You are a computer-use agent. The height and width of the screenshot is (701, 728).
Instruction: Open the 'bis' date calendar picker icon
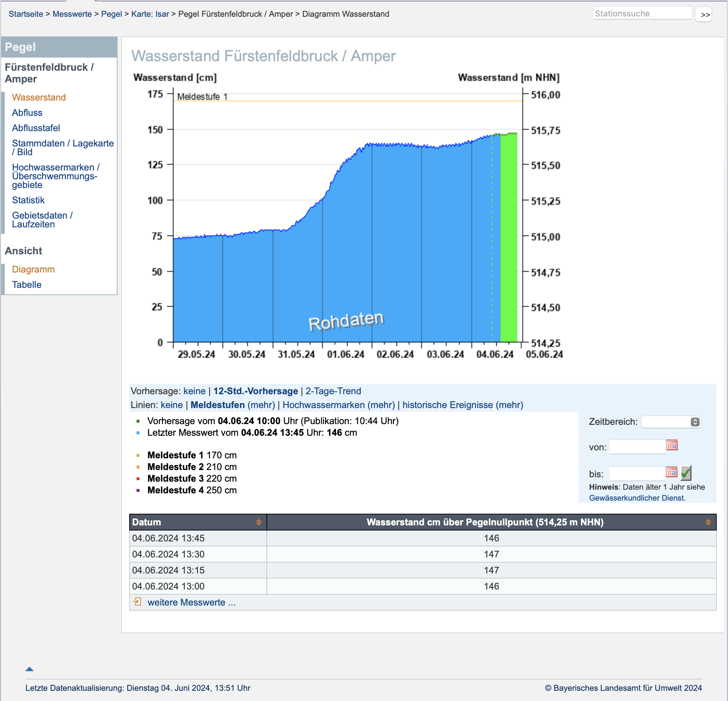click(671, 472)
